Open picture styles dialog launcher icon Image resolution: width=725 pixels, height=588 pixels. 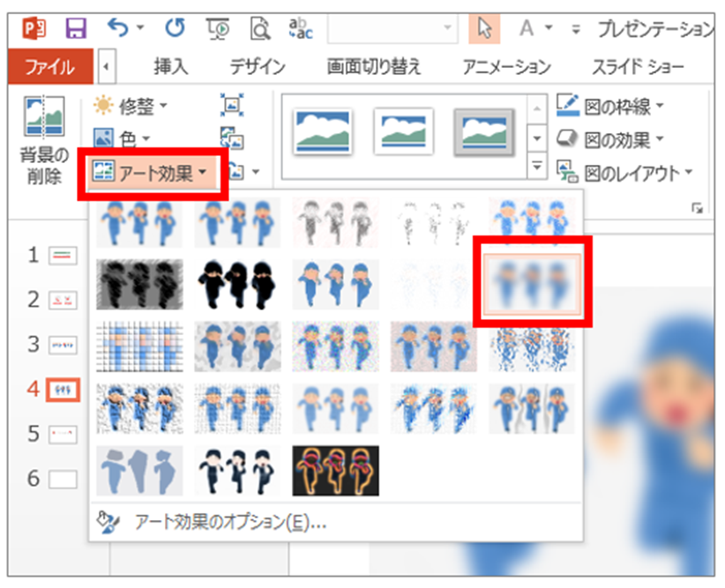click(698, 208)
